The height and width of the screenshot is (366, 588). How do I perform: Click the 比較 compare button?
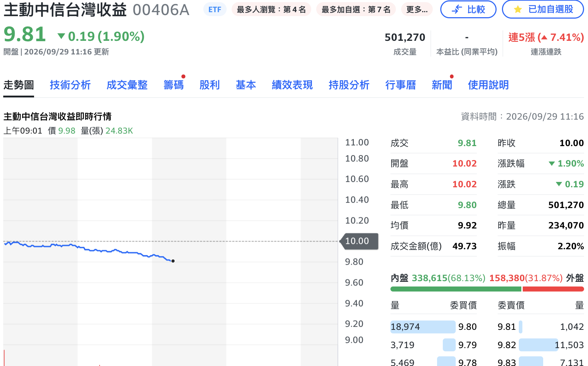coord(468,9)
